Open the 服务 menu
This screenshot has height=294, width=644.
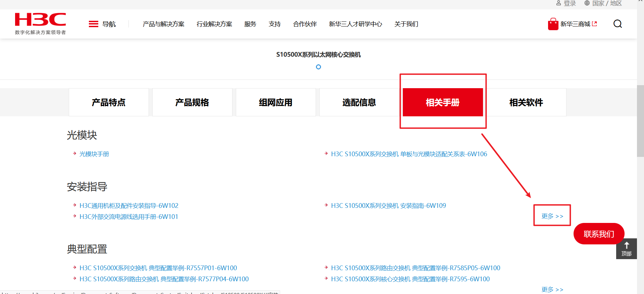(x=250, y=24)
